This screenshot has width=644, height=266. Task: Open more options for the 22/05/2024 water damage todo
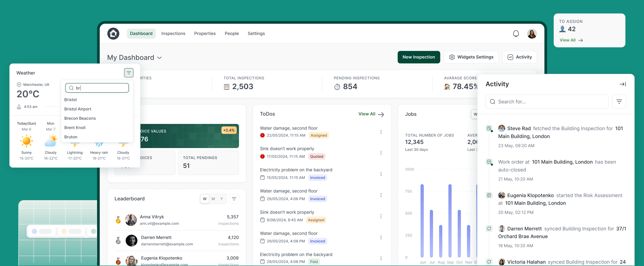pyautogui.click(x=381, y=132)
